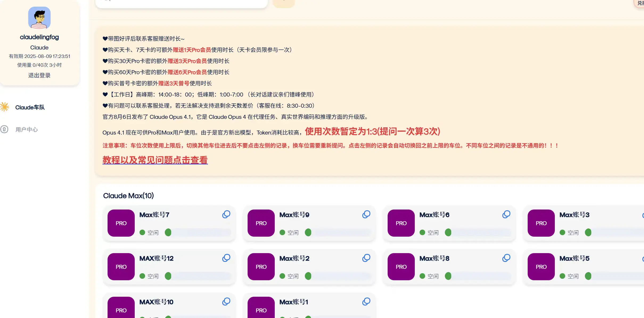Click the PRO badge of Max账号6
This screenshot has height=318, width=644.
(x=401, y=223)
